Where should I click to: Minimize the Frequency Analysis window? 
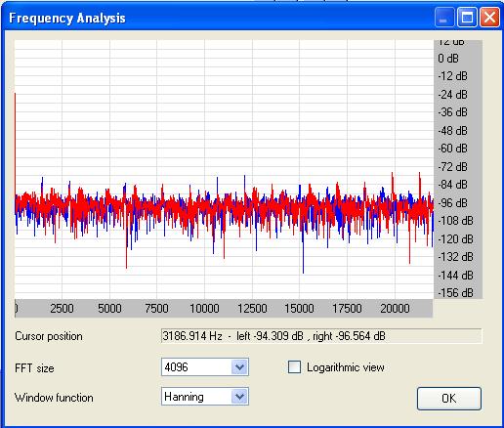click(x=444, y=18)
